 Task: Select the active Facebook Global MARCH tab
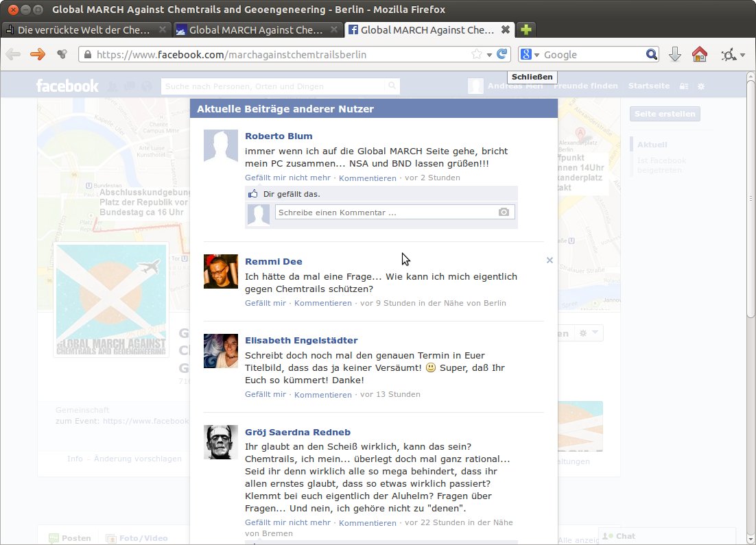point(429,30)
